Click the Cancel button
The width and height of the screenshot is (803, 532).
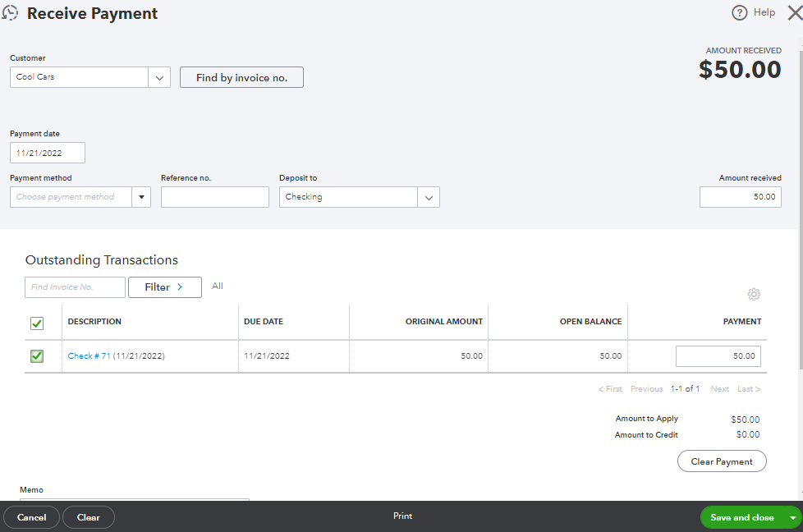(31, 517)
